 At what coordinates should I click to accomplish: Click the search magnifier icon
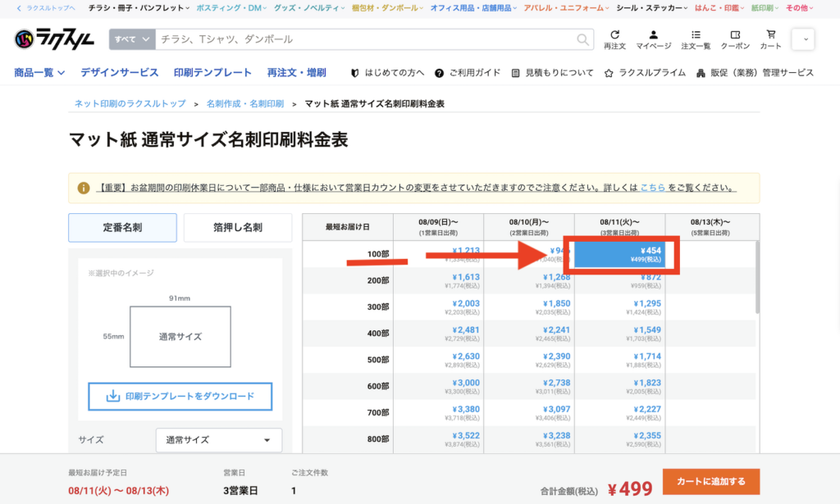582,39
